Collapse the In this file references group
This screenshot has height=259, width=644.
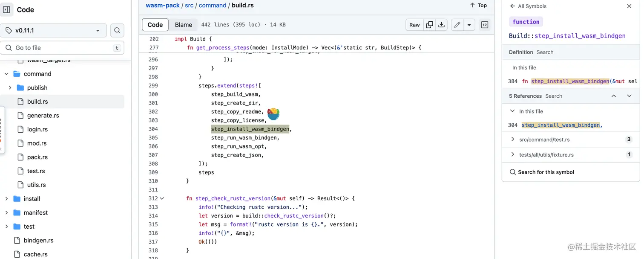(512, 111)
